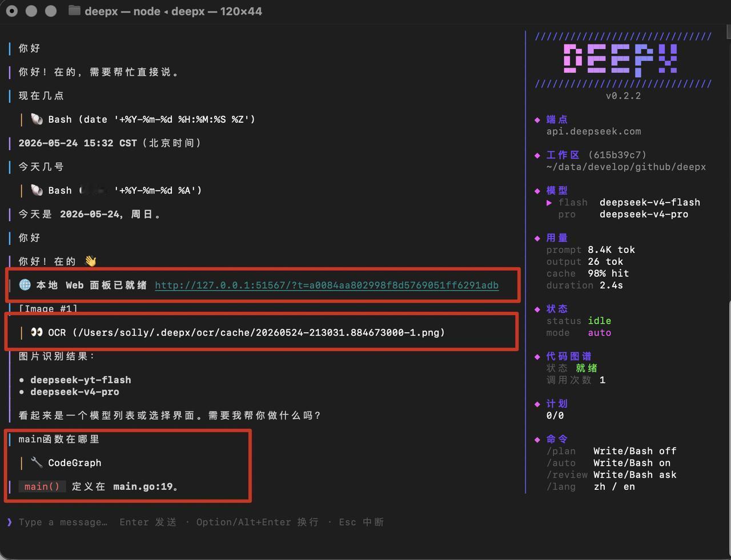Click the diamond bullet beside 计划

(x=537, y=404)
